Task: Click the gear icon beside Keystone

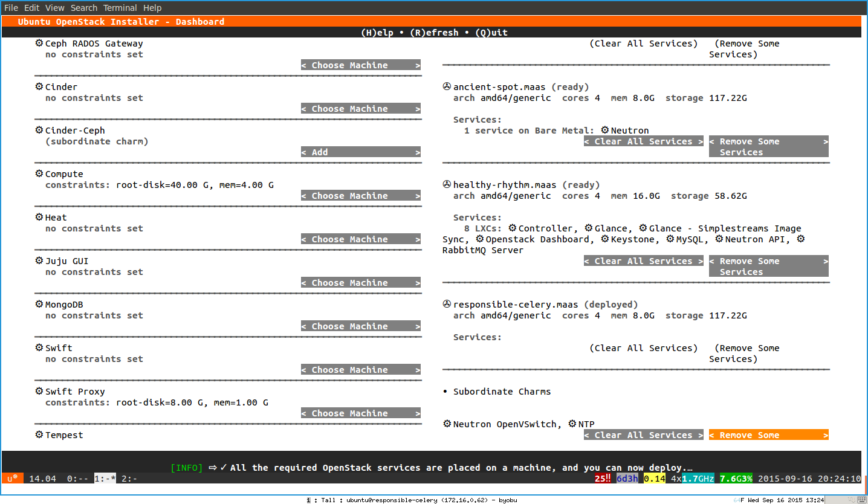Action: 605,239
